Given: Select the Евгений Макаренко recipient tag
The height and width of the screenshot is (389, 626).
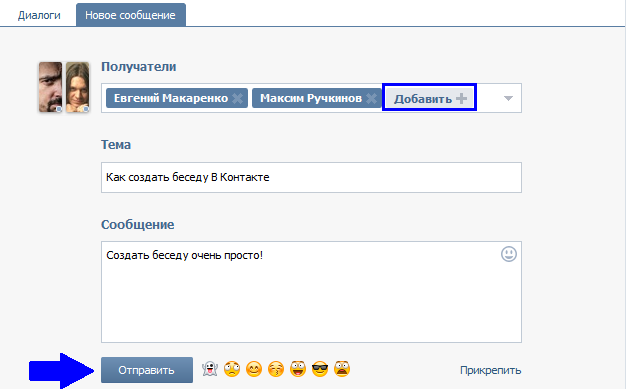Looking at the screenshot, I should point(177,98).
